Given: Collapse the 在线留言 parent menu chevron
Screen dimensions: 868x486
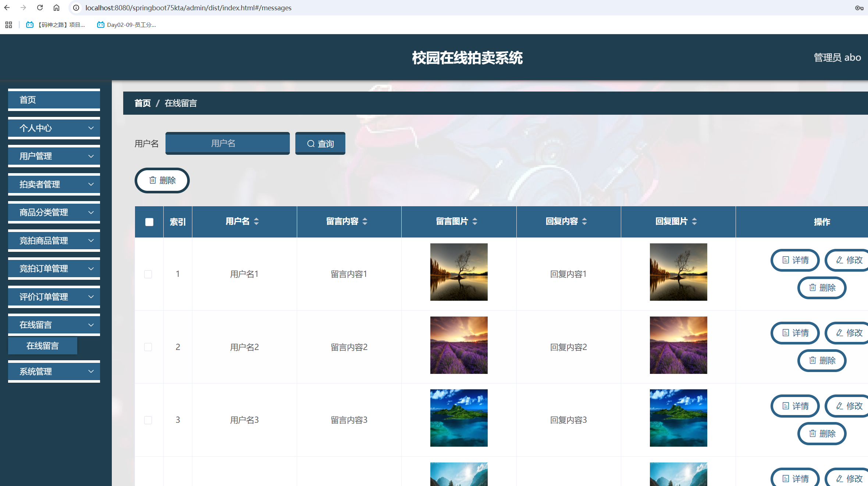Looking at the screenshot, I should [91, 325].
